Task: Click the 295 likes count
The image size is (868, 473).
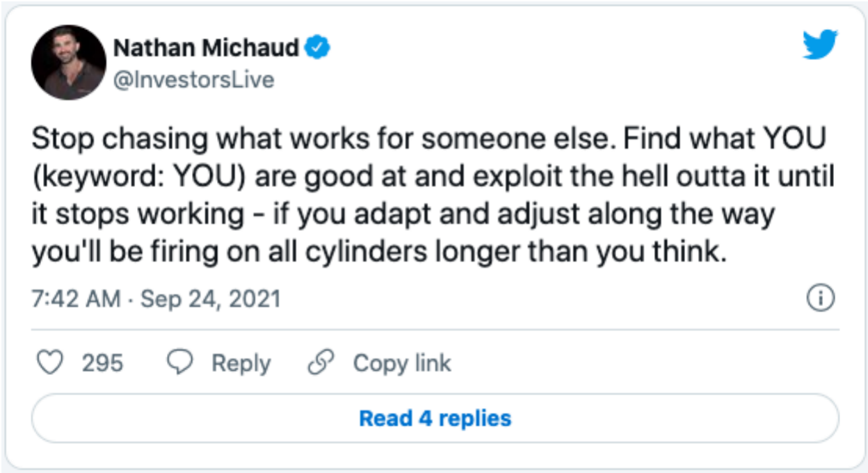Action: click(x=102, y=363)
